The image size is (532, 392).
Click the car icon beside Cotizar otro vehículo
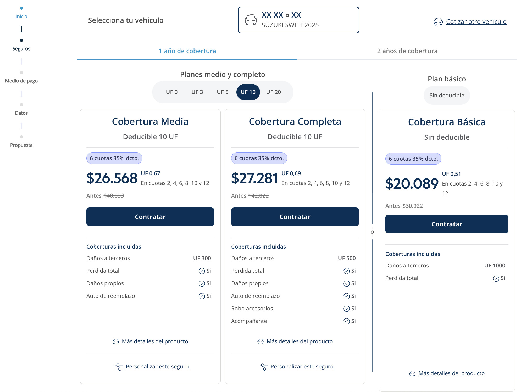point(439,22)
